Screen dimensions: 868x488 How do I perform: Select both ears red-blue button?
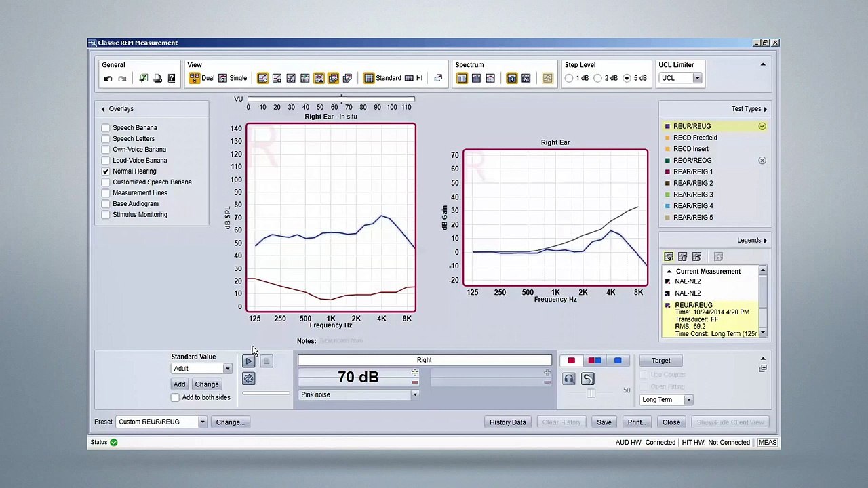(595, 361)
